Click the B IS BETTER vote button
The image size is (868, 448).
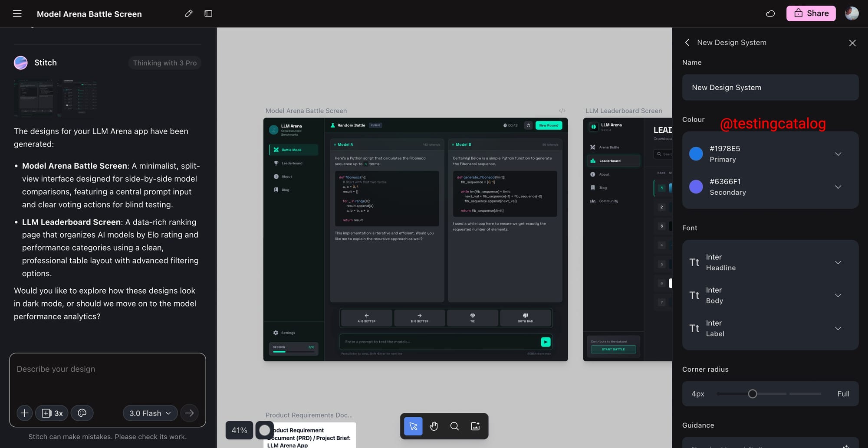pos(420,318)
